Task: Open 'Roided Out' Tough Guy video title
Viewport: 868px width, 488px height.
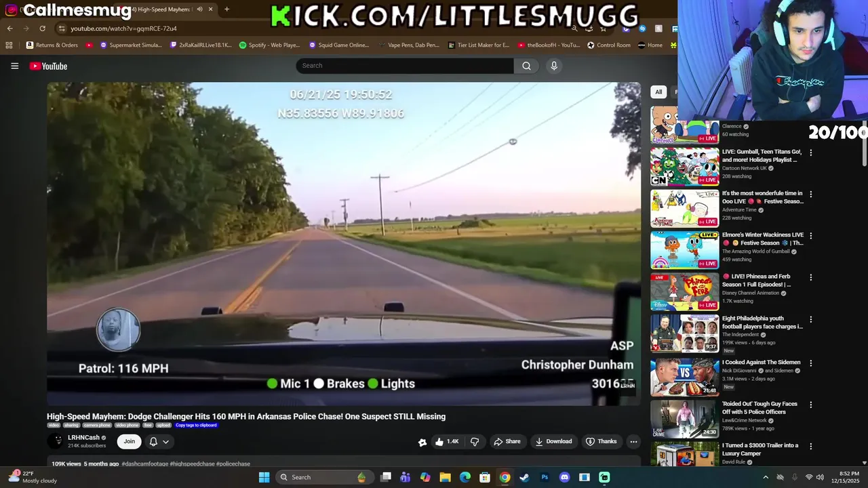Action: click(x=760, y=408)
